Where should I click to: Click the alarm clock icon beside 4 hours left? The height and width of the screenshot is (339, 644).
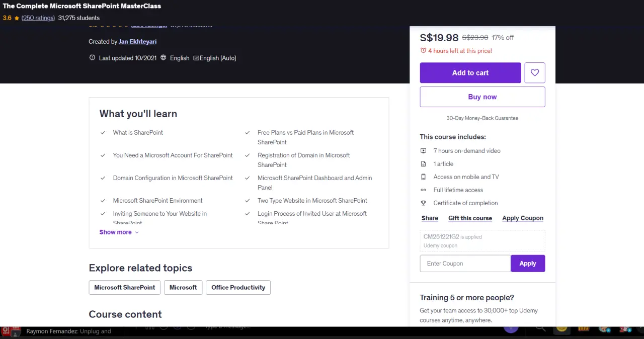tap(423, 51)
